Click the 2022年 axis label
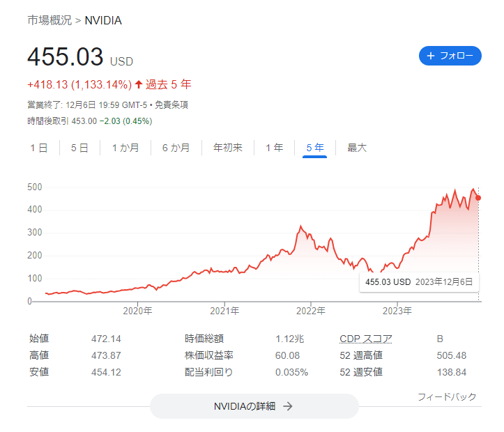Screen dimensions: 504x432 tap(310, 311)
